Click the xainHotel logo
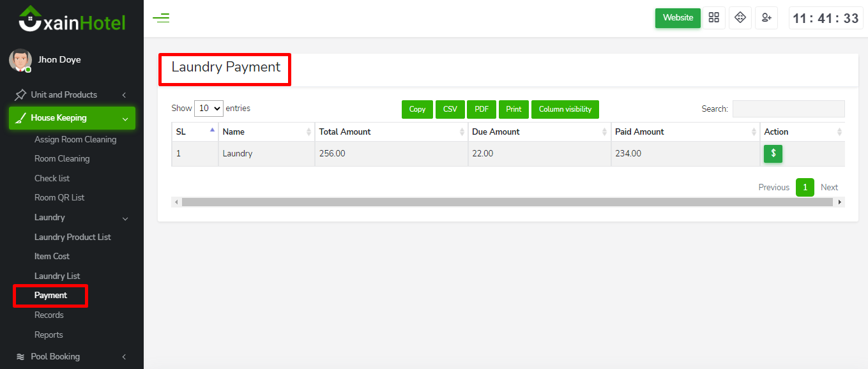 [x=72, y=19]
